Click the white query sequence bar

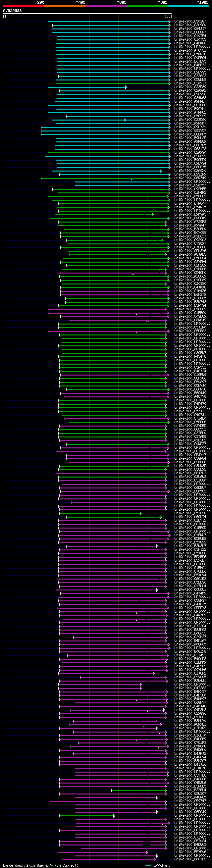pos(87,14)
